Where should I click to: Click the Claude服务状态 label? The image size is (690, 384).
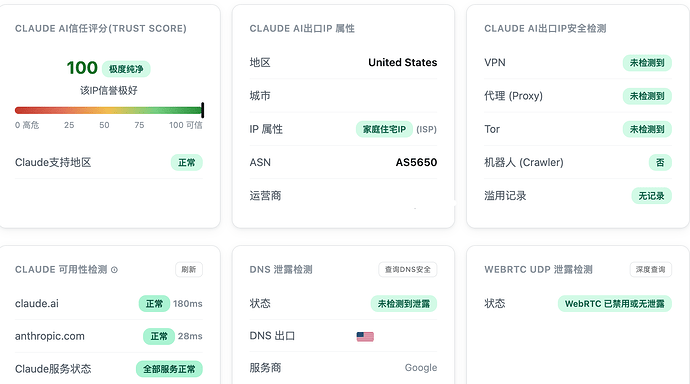tap(53, 369)
